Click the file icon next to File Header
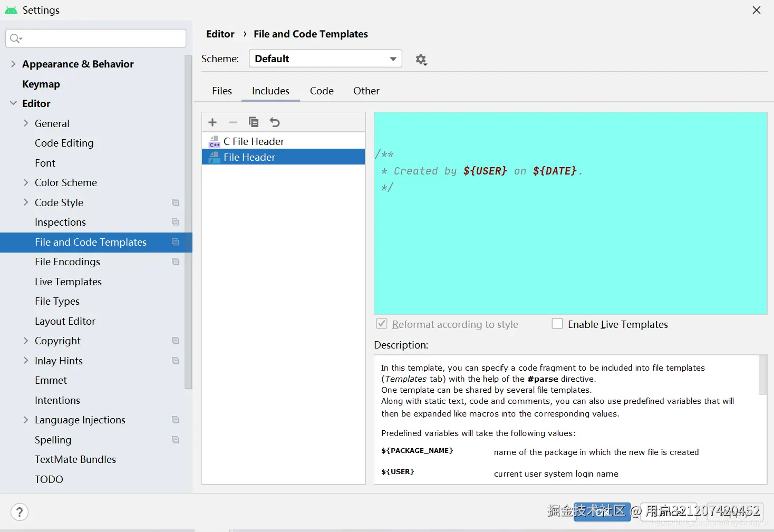This screenshot has width=774, height=532. point(215,157)
